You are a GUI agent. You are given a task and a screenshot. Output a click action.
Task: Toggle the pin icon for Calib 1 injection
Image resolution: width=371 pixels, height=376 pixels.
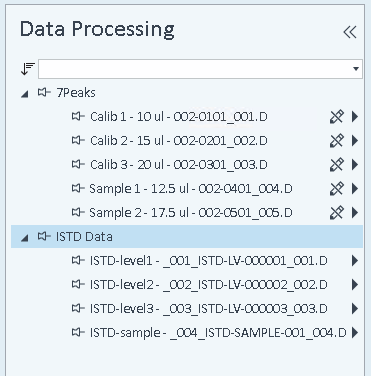(x=337, y=117)
